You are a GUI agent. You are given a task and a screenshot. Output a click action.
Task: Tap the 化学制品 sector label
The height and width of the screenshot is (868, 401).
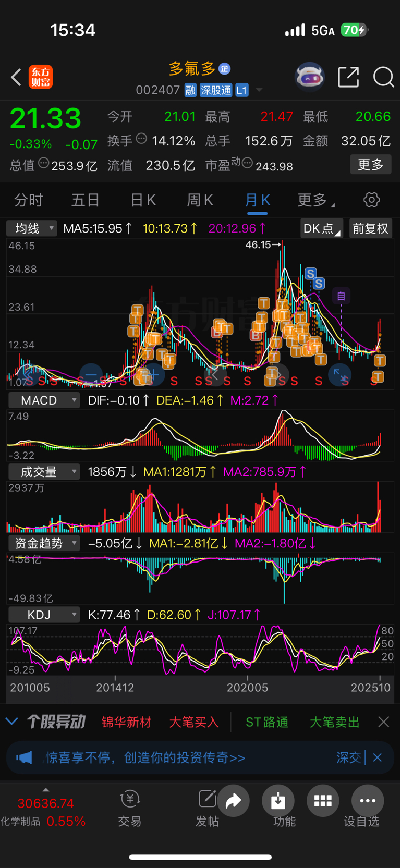point(20,822)
